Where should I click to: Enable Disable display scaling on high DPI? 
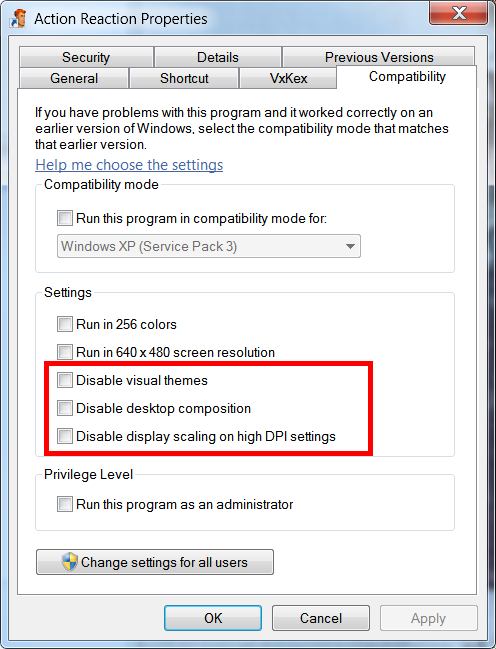[x=65, y=436]
